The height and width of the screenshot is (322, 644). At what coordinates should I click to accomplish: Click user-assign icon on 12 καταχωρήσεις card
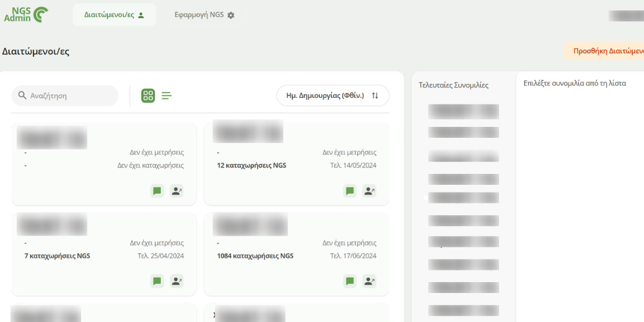[369, 191]
